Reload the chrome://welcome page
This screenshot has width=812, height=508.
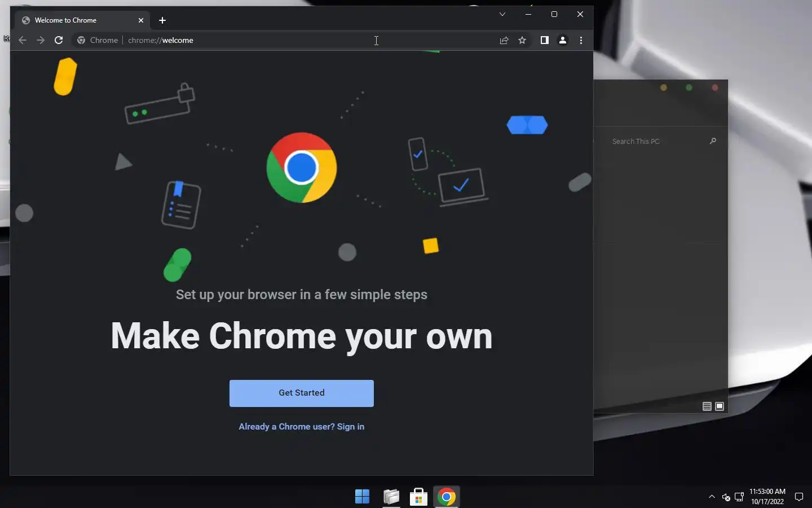tap(59, 40)
